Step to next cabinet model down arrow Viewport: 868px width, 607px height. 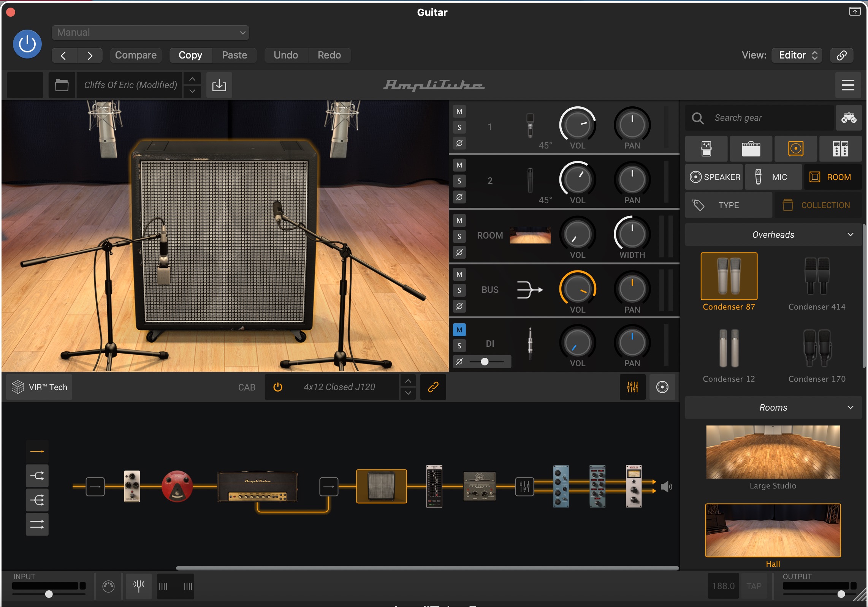pos(408,394)
